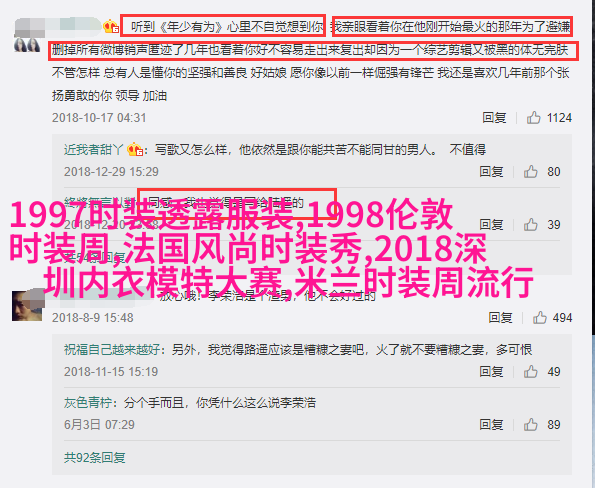The height and width of the screenshot is (488, 595).
Task: Click the second commenter's avatar photo
Action: [27, 306]
